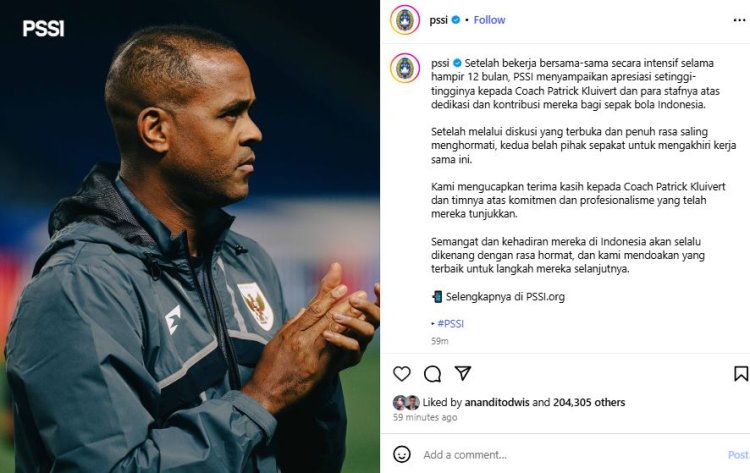Open the ananditodwis profile link
Screen dimensions: 750x473
coord(497,402)
